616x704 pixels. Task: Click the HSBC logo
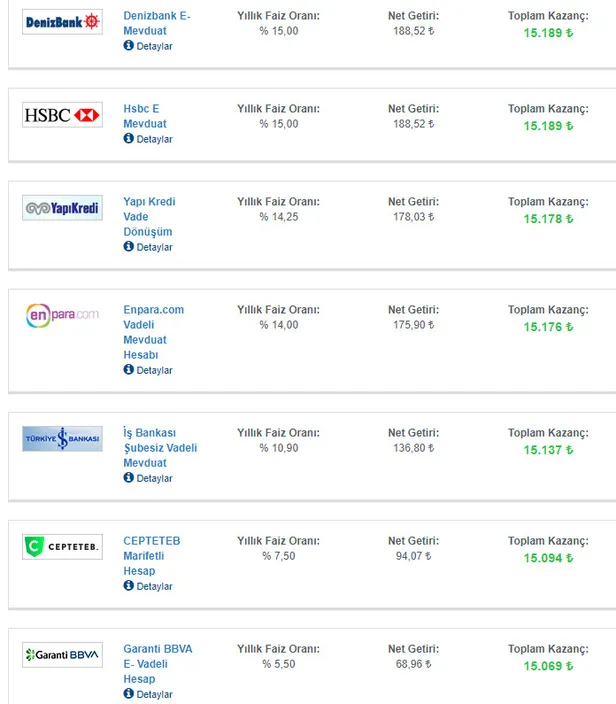click(x=62, y=116)
